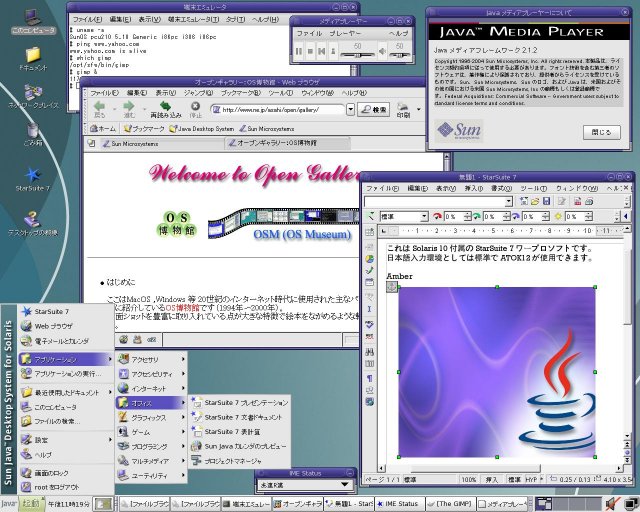Screen dimensions: 640x512
Task: Open the print options arrow in Web browser
Action: (x=418, y=109)
